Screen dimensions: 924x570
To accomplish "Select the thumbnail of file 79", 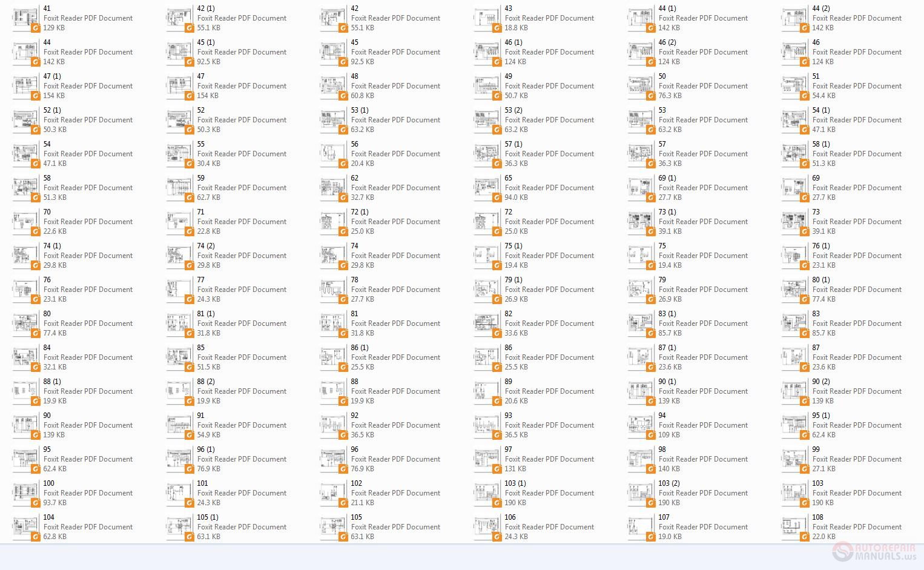I will tap(641, 291).
